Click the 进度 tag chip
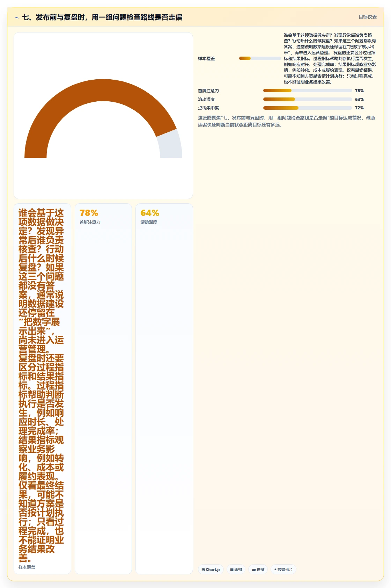Image resolution: width=391 pixels, height=588 pixels. pos(258,569)
